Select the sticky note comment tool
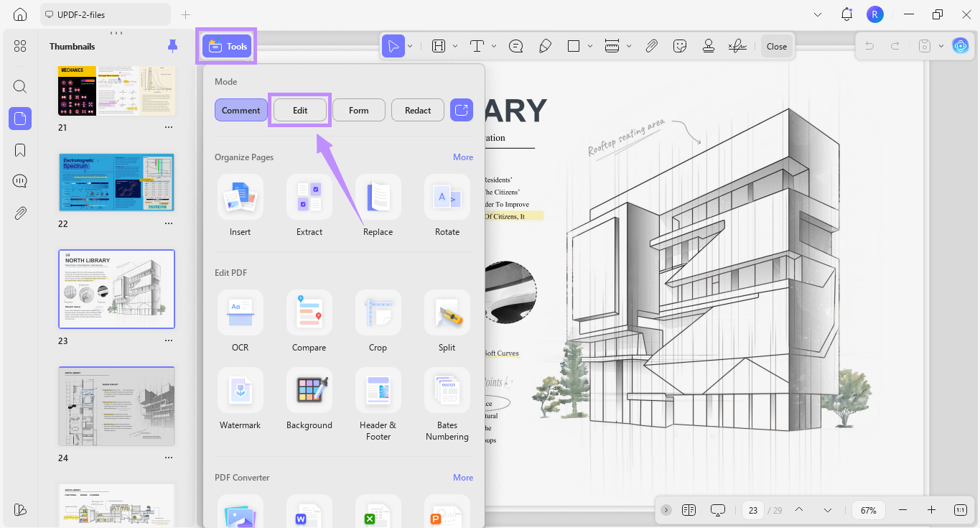This screenshot has width=980, height=528. 516,45
